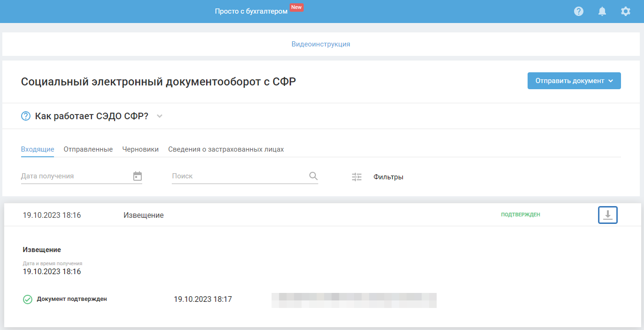Click the filters sliders icon
Viewport: 644px width, 330px height.
[357, 177]
